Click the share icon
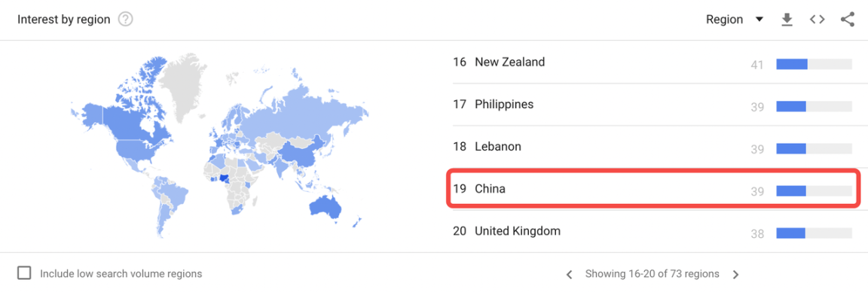 [x=848, y=20]
